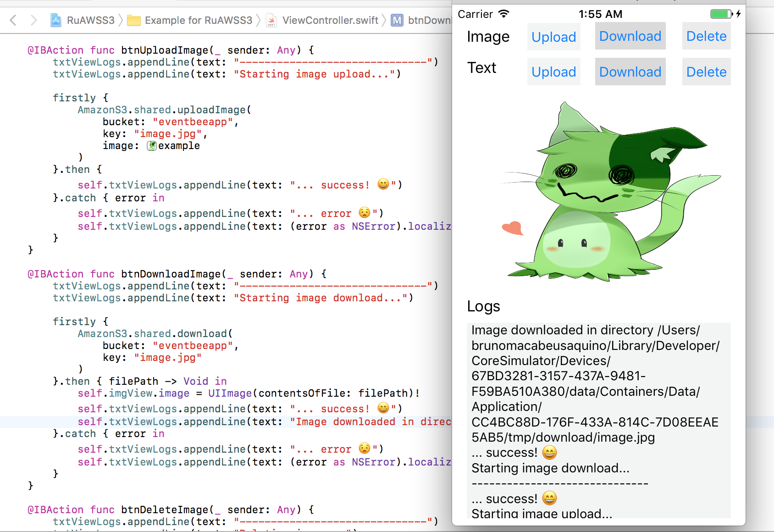Click the Image row label
The height and width of the screenshot is (532, 774).
click(488, 36)
